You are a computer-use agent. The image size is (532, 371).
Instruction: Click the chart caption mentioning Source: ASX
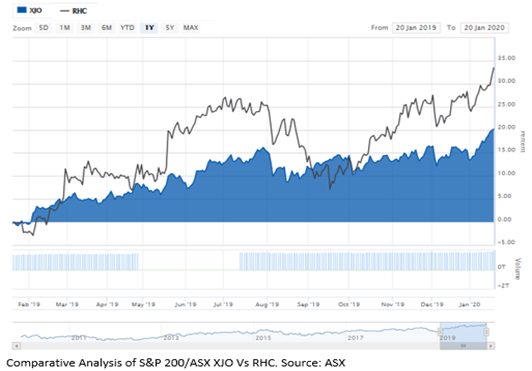(176, 363)
